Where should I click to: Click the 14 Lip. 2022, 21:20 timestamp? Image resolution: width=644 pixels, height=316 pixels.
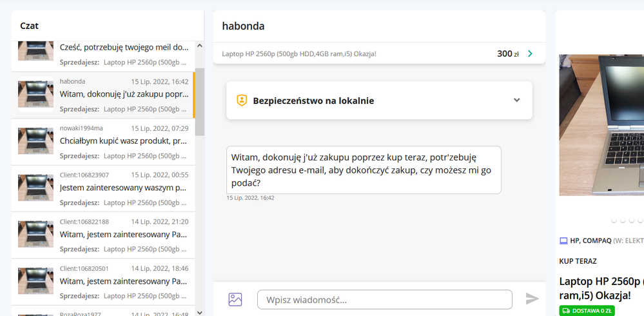pyautogui.click(x=160, y=222)
